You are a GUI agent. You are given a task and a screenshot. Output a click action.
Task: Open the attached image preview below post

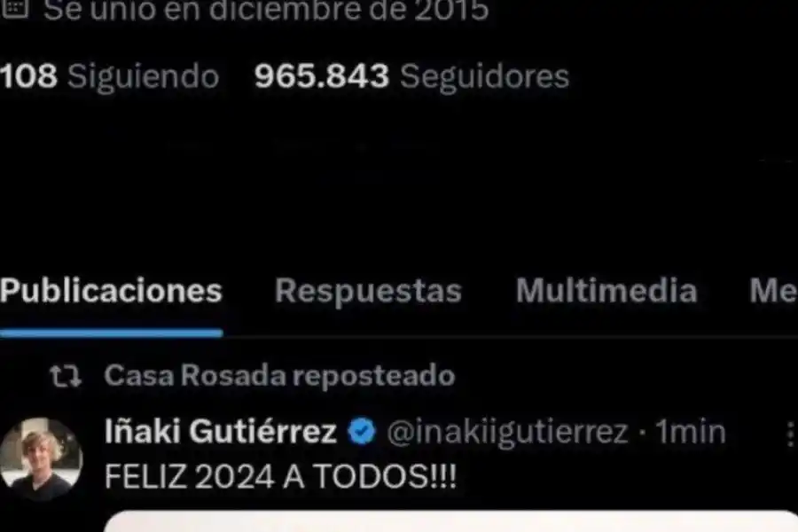(x=450, y=520)
